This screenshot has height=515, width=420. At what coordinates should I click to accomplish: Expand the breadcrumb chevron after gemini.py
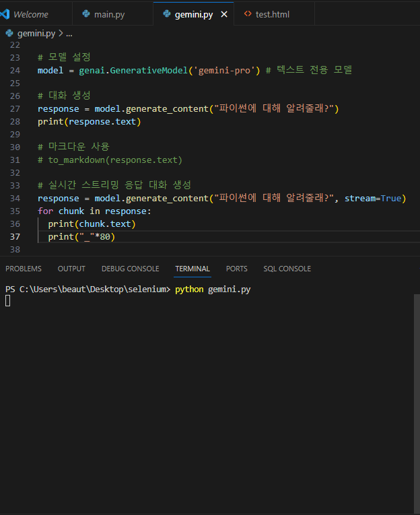(61, 33)
